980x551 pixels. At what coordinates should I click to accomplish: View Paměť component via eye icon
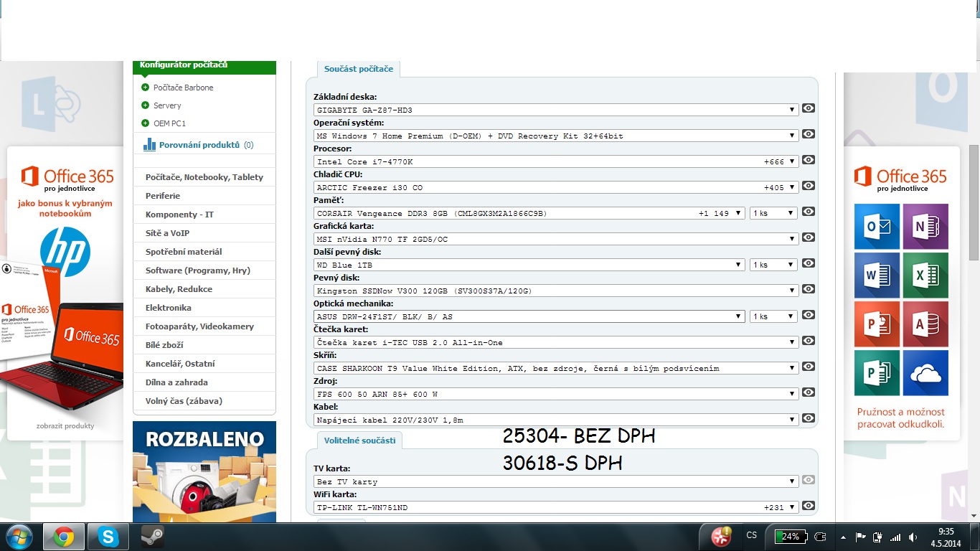pos(809,212)
